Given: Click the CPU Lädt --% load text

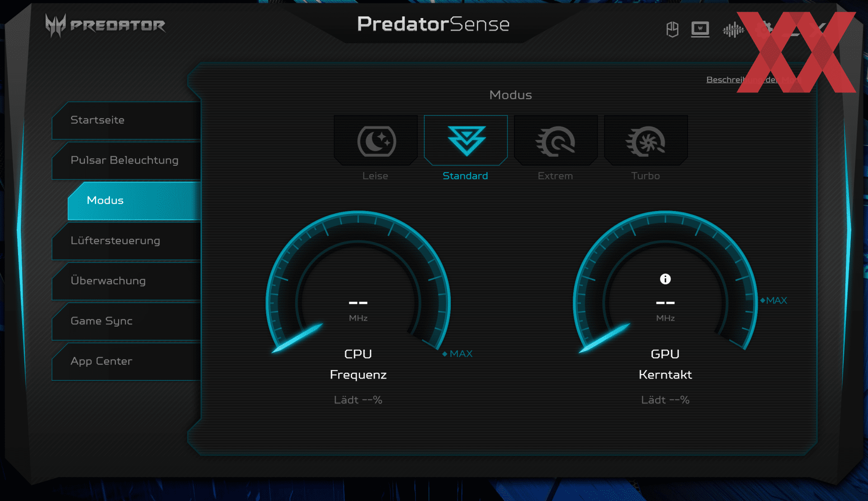Looking at the screenshot, I should point(358,400).
